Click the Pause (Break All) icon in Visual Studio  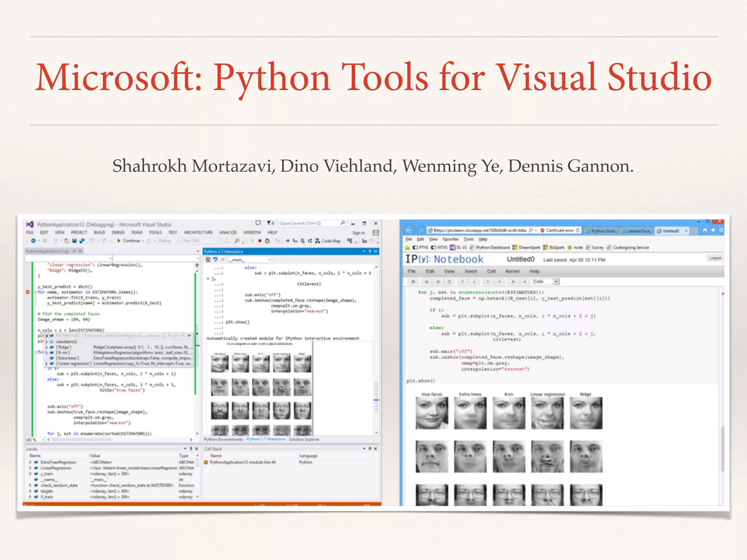tap(252, 241)
